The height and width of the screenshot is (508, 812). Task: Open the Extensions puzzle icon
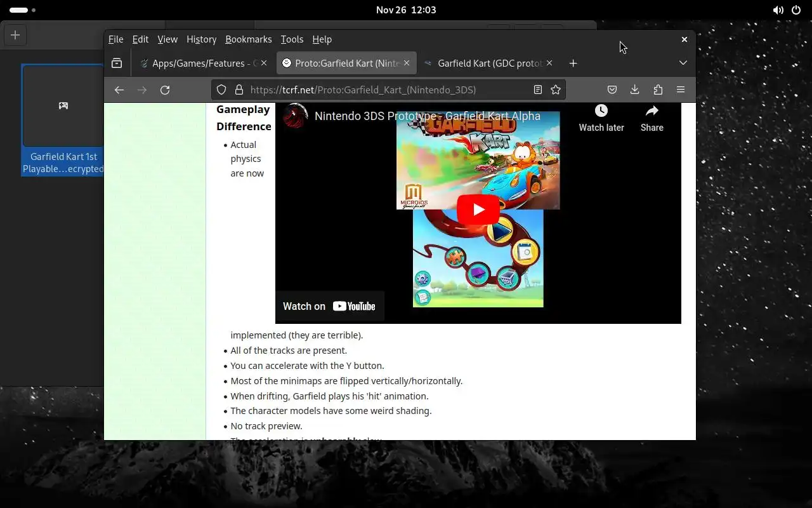click(x=658, y=90)
